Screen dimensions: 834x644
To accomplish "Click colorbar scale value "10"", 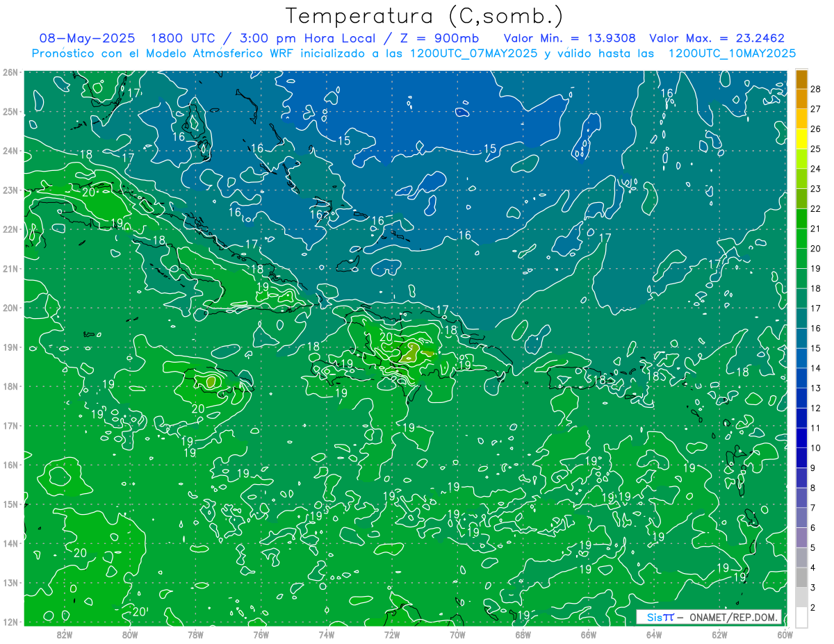I will point(815,447).
